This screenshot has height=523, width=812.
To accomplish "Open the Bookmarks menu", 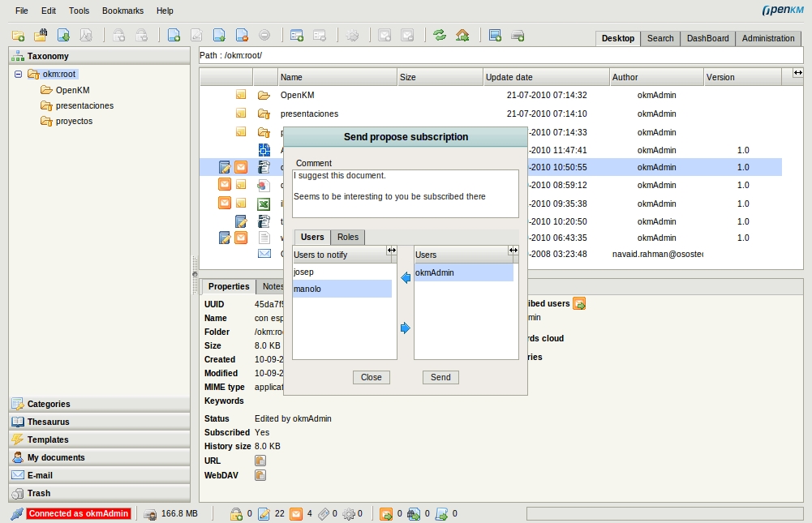I will 122,11.
